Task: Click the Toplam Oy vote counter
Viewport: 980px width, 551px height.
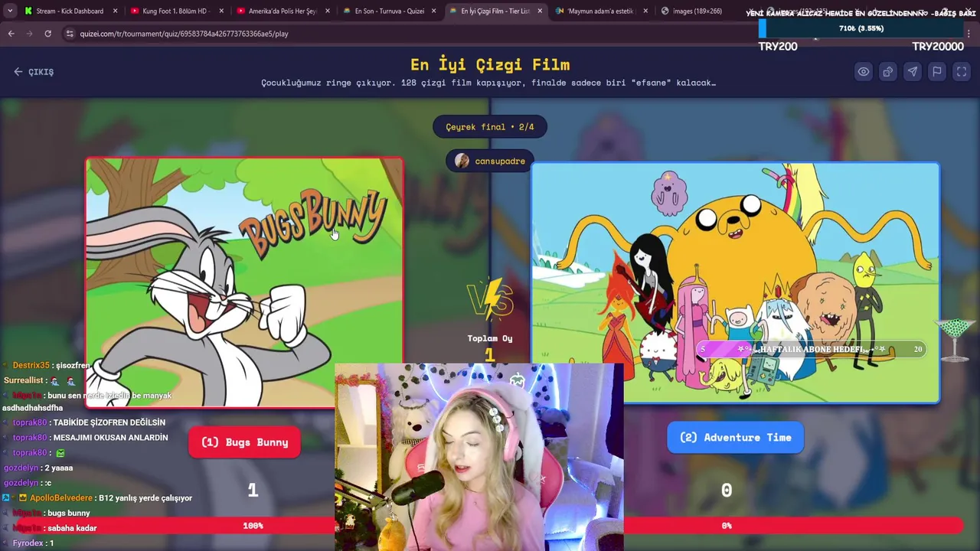Action: click(x=490, y=347)
